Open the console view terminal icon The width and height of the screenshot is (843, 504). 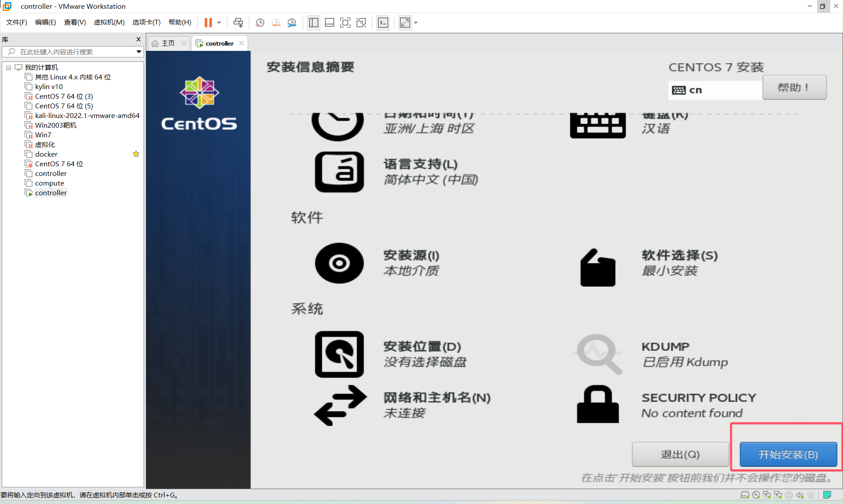click(x=383, y=22)
